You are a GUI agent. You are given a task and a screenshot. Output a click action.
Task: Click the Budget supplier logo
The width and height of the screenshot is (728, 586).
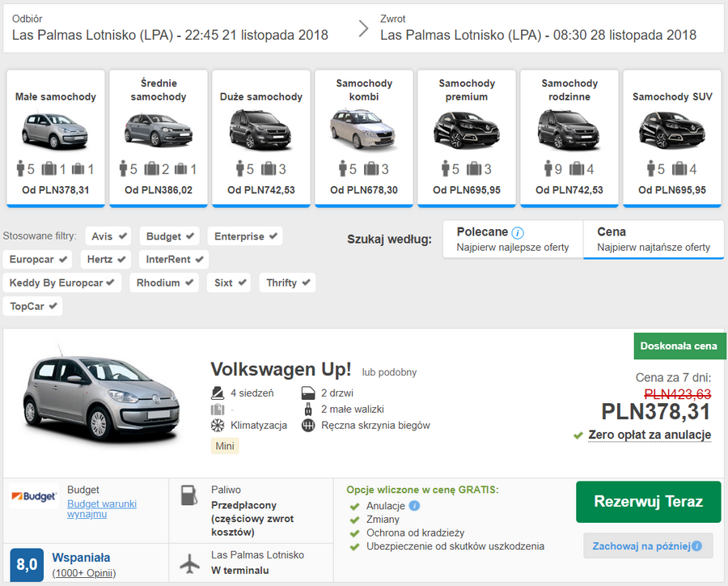click(32, 495)
